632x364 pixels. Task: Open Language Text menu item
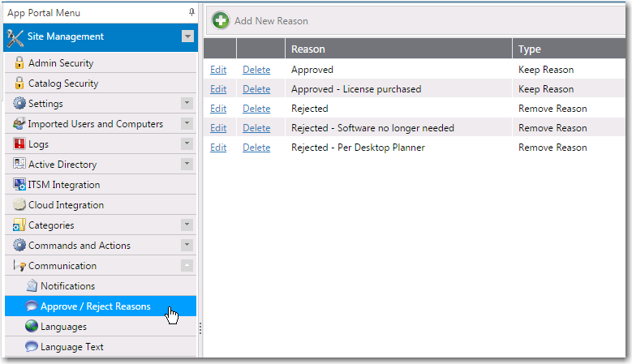(71, 347)
